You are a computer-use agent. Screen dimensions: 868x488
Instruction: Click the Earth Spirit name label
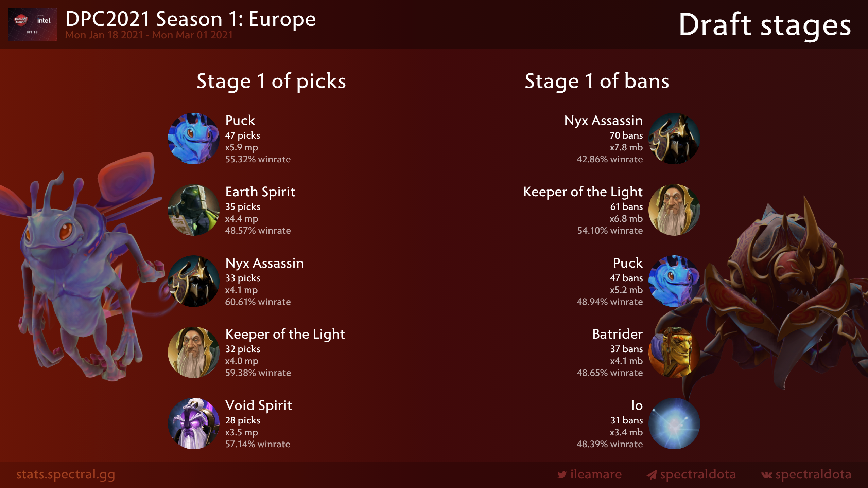pos(260,192)
